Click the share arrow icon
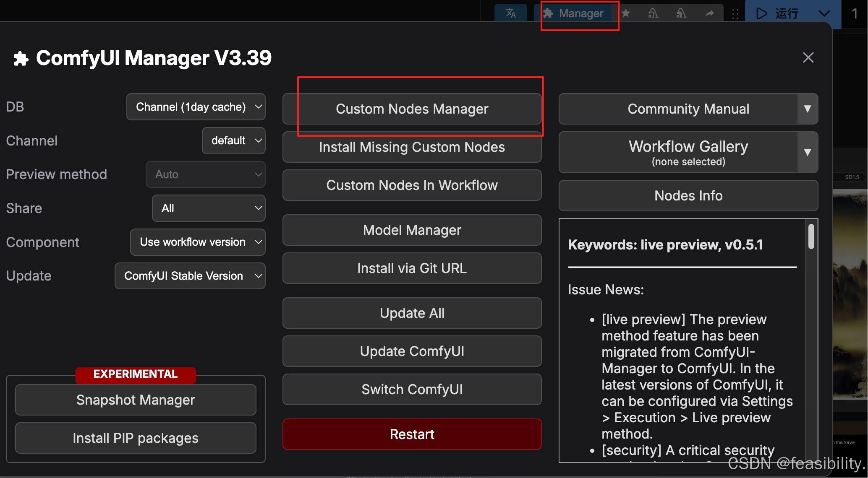 (709, 13)
